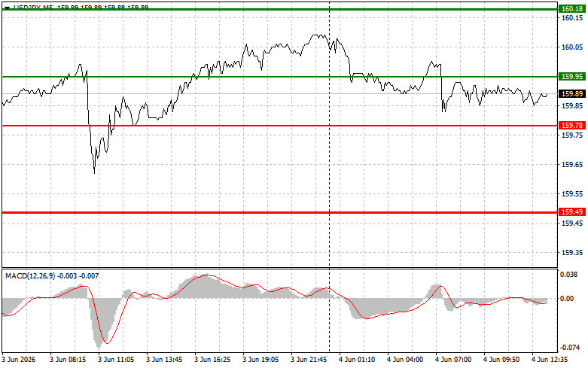The image size is (588, 368).
Task: Click the 3 Jun 2026 date label
Action: [19, 360]
